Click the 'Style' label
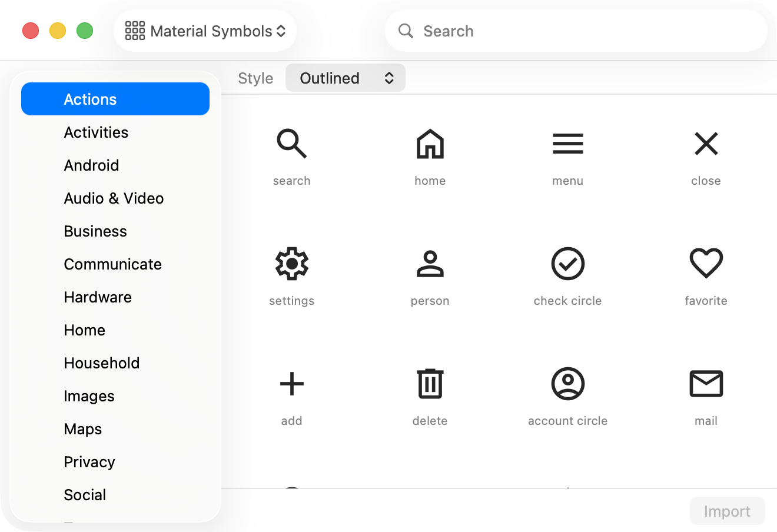 [255, 78]
